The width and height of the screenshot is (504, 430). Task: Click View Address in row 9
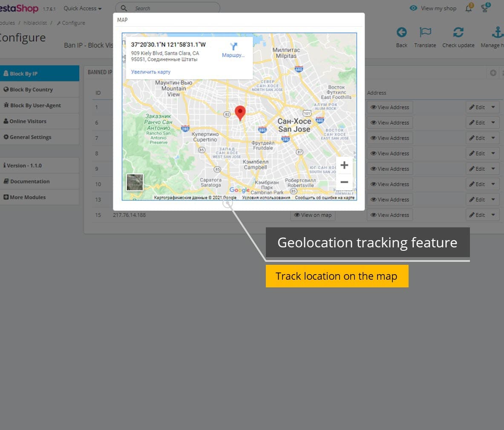[x=389, y=169]
